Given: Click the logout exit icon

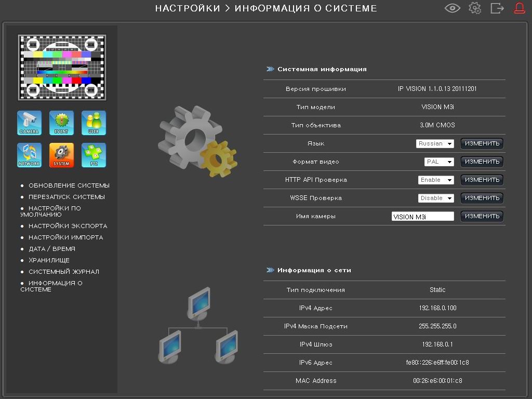Looking at the screenshot, I should click(x=497, y=8).
